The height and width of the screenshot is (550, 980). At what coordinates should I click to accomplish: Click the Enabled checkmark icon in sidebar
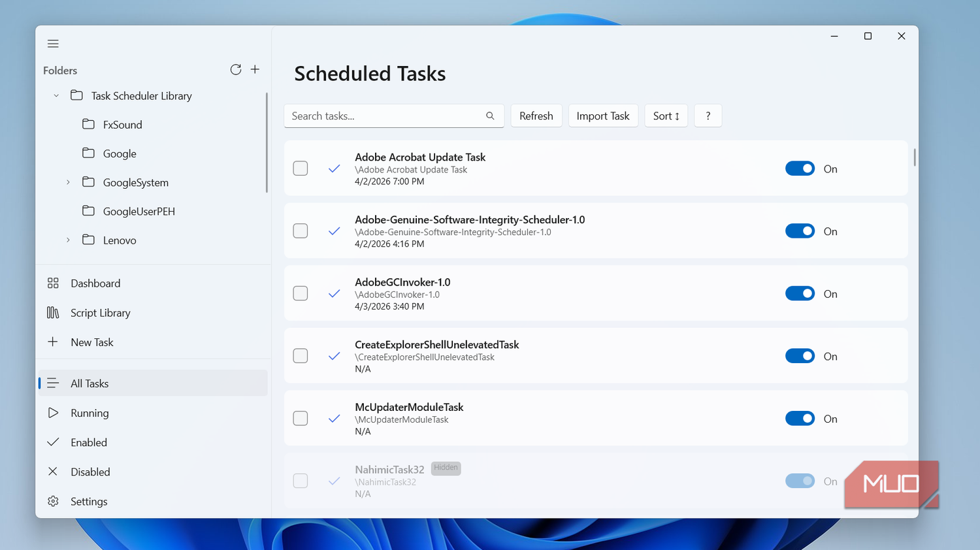(53, 442)
